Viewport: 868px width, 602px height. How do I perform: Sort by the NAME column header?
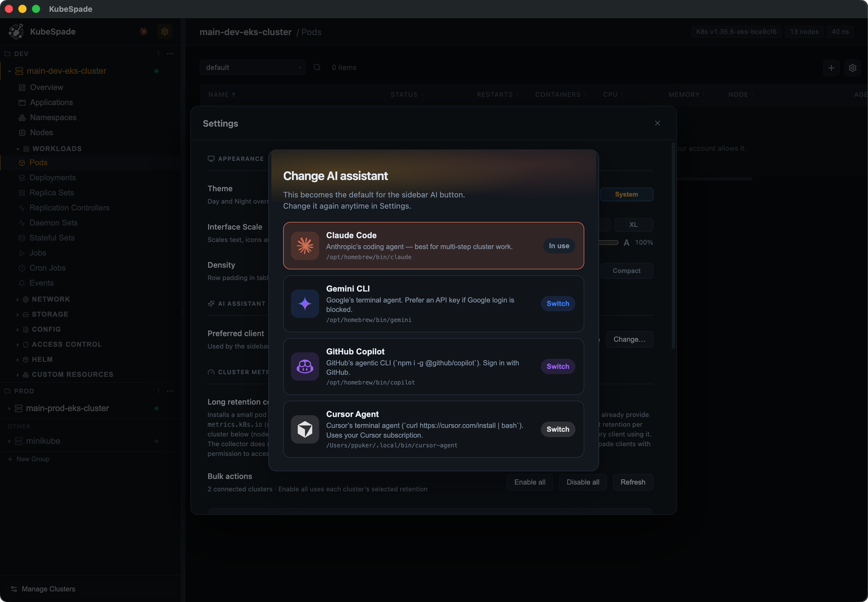[222, 95]
